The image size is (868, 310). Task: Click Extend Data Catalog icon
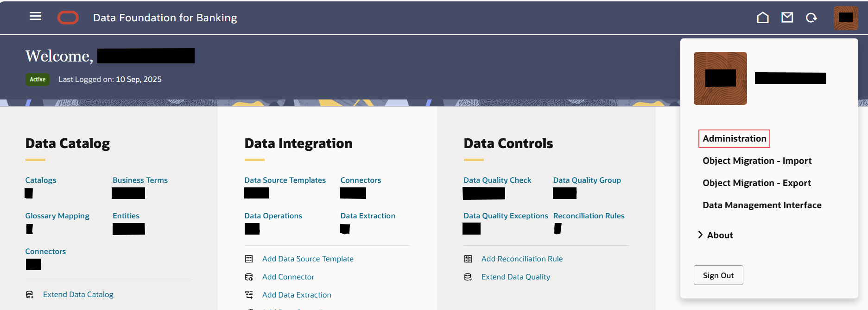(30, 295)
